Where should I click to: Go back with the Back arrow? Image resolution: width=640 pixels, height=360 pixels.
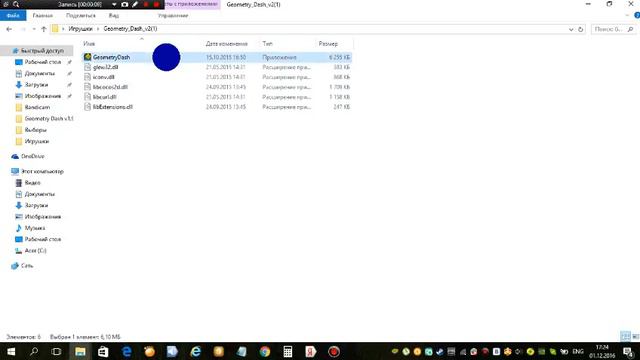click(x=9, y=29)
